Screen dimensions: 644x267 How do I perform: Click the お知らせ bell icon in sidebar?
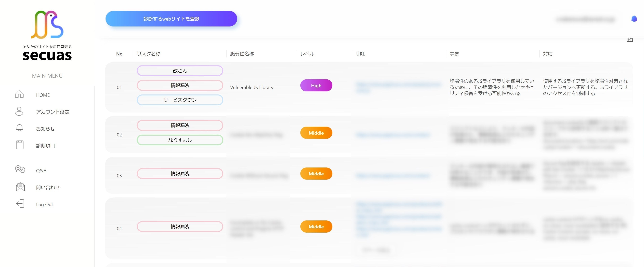click(20, 128)
